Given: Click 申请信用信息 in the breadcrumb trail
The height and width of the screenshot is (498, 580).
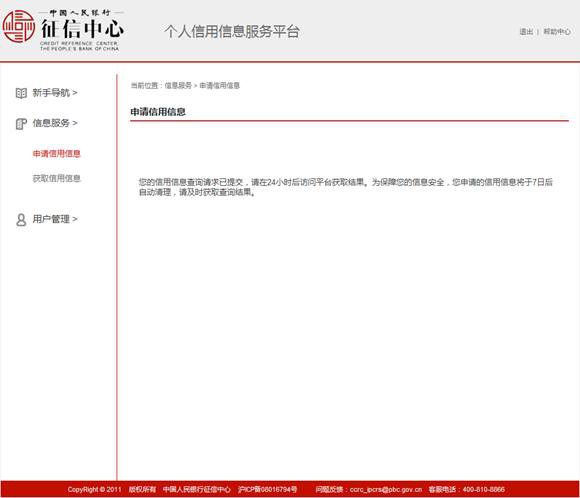Looking at the screenshot, I should (x=220, y=86).
